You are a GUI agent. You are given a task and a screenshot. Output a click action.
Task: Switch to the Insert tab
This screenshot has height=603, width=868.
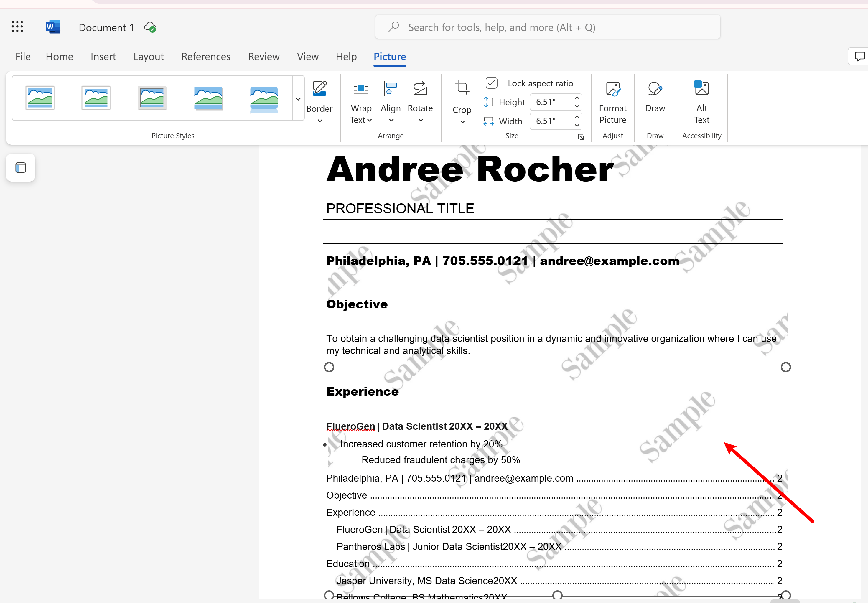tap(103, 57)
